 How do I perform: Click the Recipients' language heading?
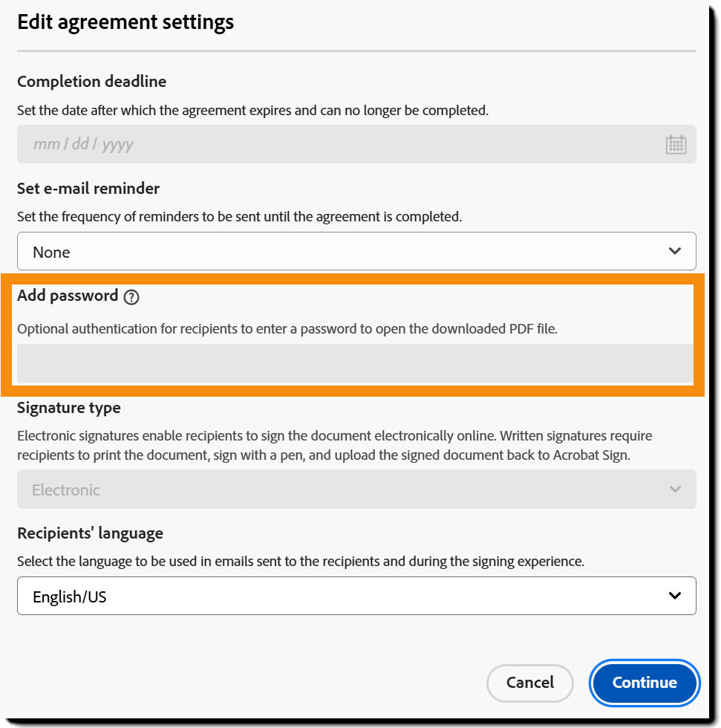tap(90, 533)
